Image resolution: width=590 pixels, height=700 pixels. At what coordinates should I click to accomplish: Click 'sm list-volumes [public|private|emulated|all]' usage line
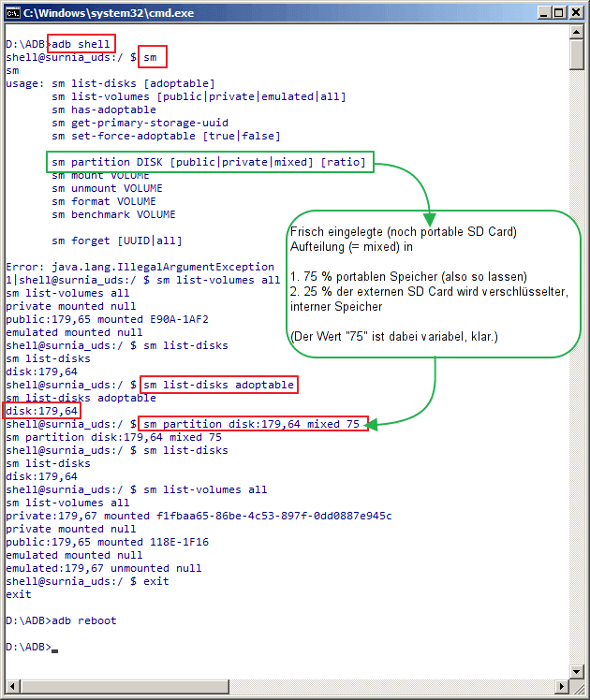pyautogui.click(x=199, y=96)
